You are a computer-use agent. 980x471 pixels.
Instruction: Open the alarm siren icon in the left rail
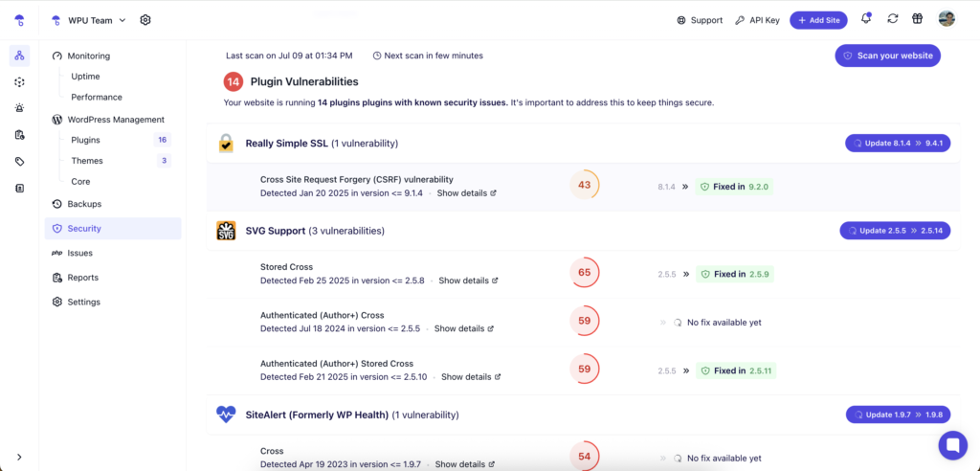tap(19, 108)
